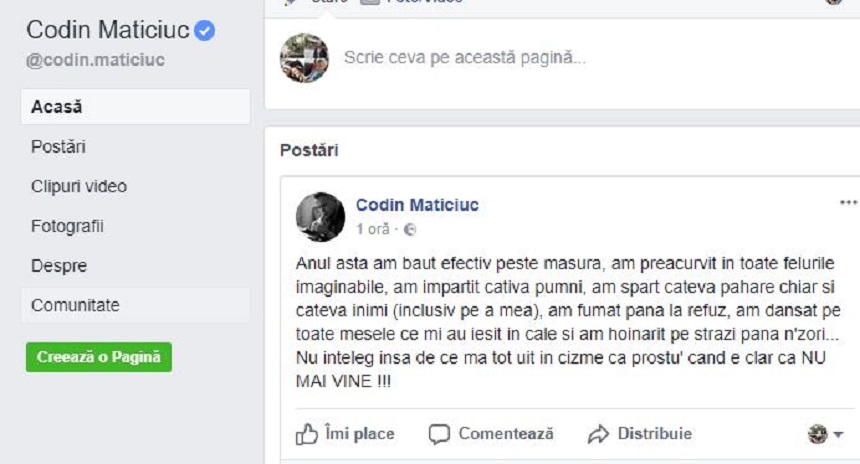Click the profile avatar in the composer box
The height and width of the screenshot is (464, 860).
pyautogui.click(x=304, y=58)
